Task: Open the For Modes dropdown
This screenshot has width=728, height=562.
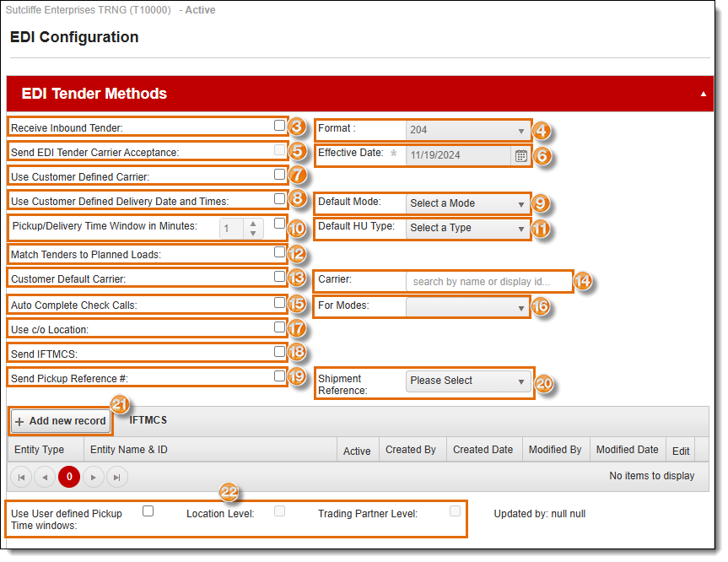Action: (468, 307)
